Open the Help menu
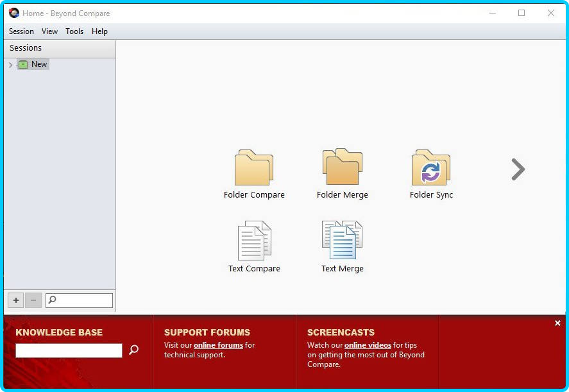 [99, 31]
